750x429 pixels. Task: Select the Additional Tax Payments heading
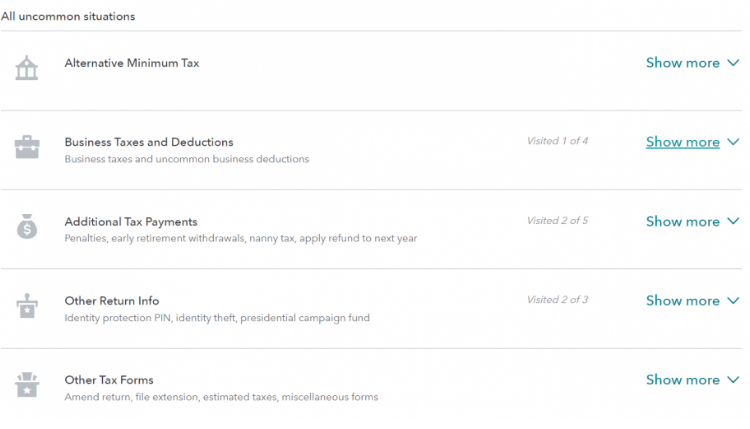[131, 222]
